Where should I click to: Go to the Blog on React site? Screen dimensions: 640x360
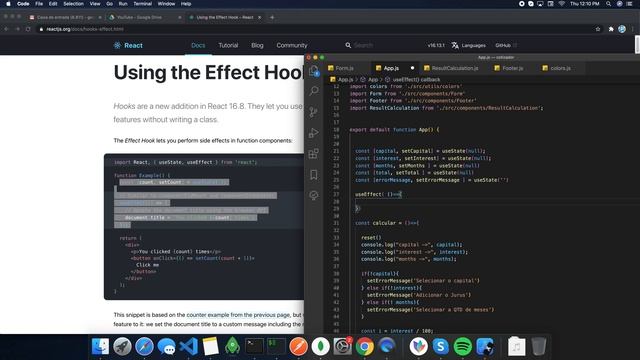click(x=257, y=45)
